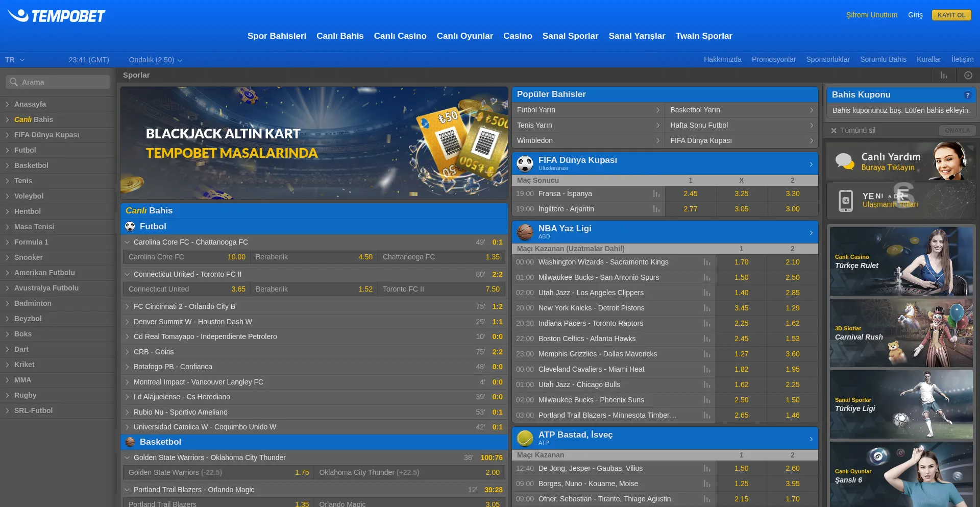The width and height of the screenshot is (980, 507).
Task: Open Twain Sporlar menu item
Action: (x=704, y=36)
